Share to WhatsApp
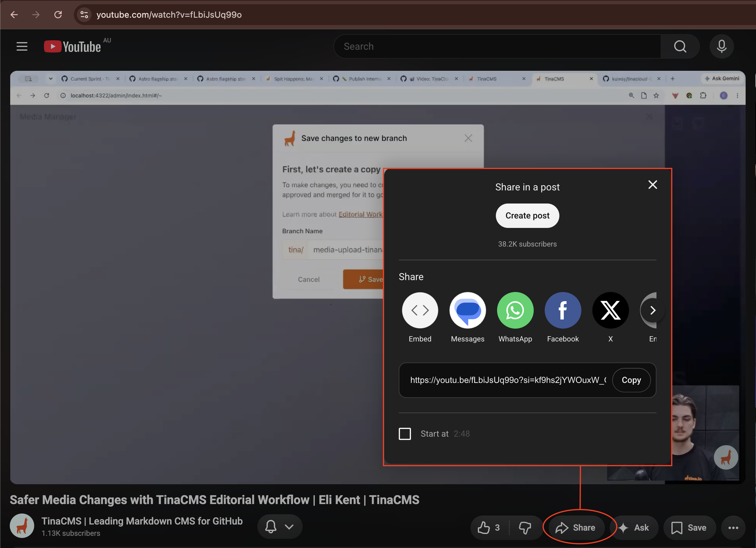 coord(515,317)
